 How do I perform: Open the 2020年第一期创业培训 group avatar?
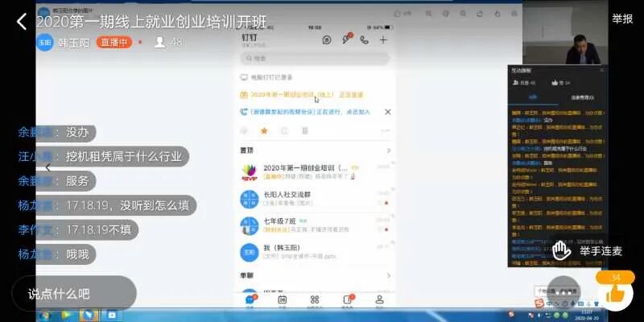coord(250,172)
